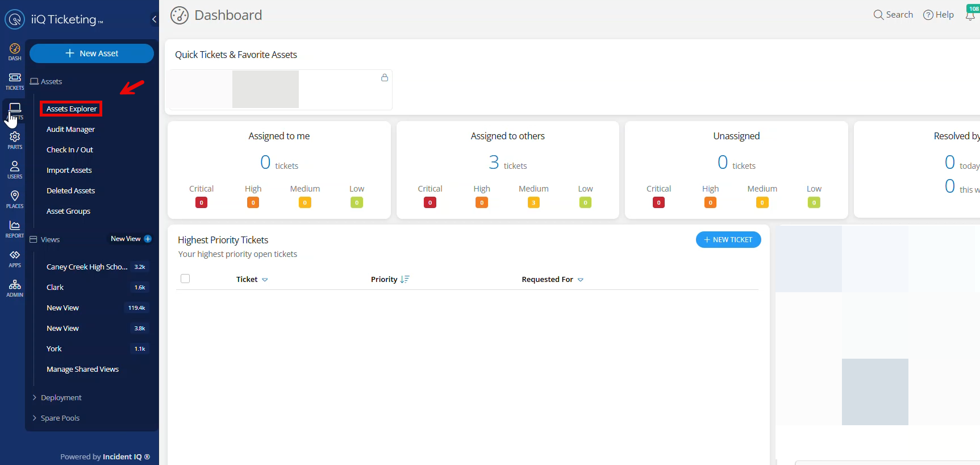
Task: Open the Tickets sidebar icon
Action: [x=15, y=81]
